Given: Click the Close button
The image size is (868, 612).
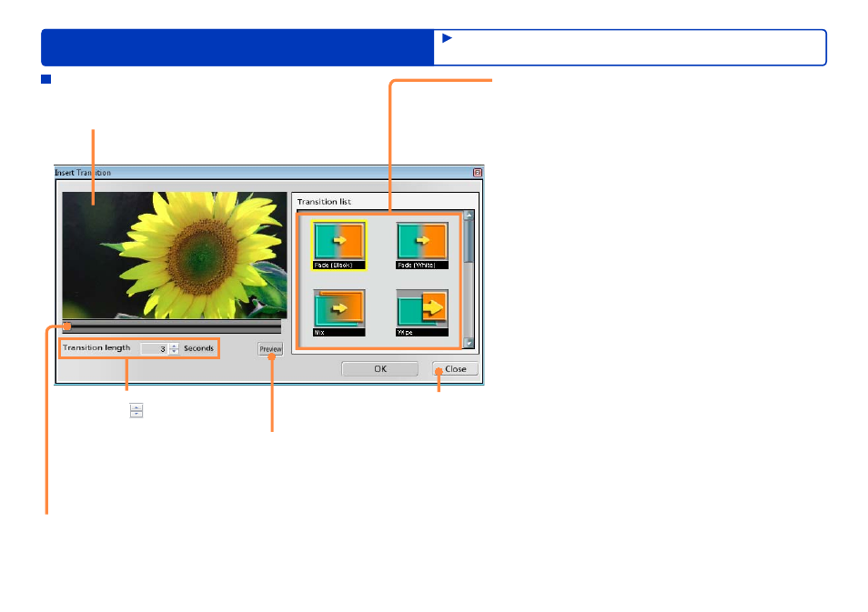Looking at the screenshot, I should tap(455, 368).
